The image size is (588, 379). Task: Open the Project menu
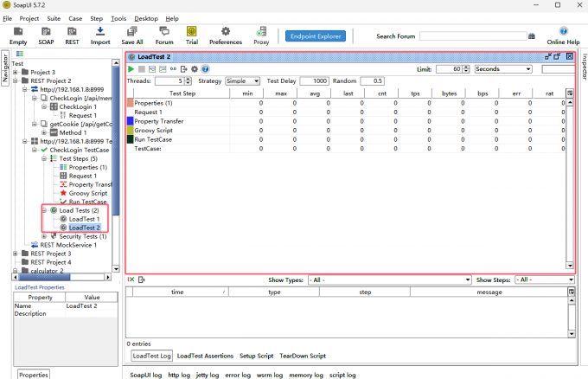(29, 18)
